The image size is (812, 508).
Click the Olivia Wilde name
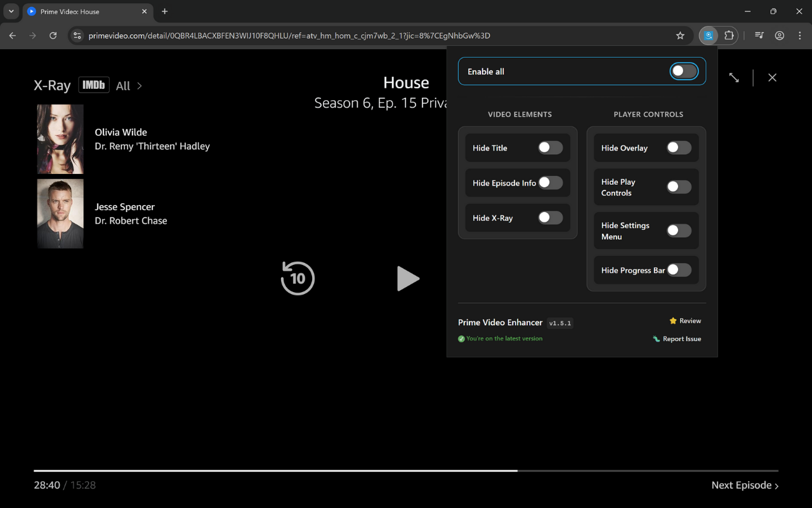coord(121,132)
